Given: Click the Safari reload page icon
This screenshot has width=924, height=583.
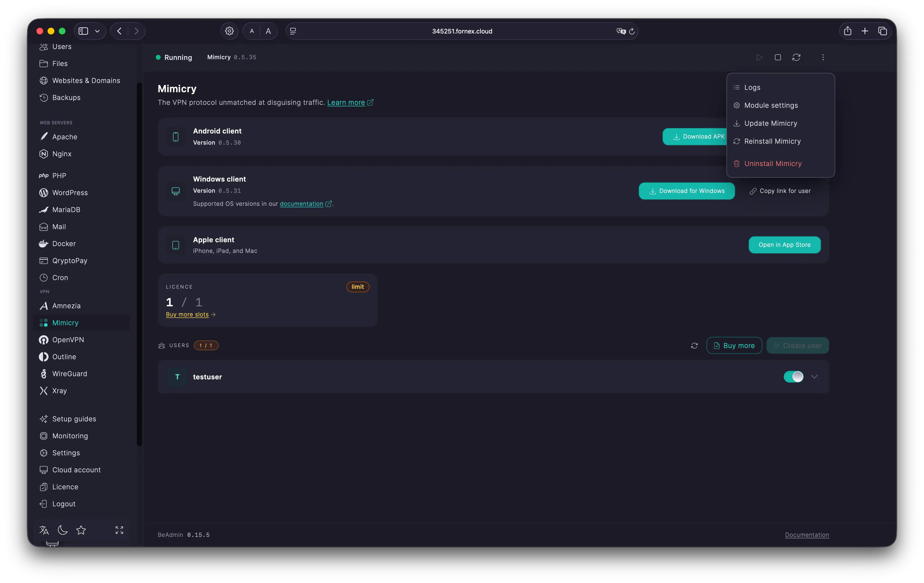Looking at the screenshot, I should pyautogui.click(x=632, y=31).
